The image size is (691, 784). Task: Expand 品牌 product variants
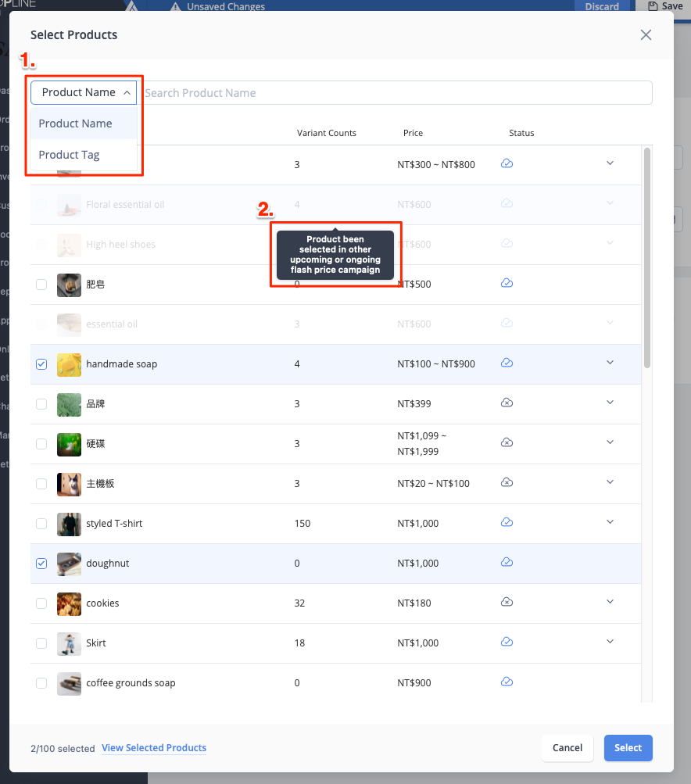[610, 402]
